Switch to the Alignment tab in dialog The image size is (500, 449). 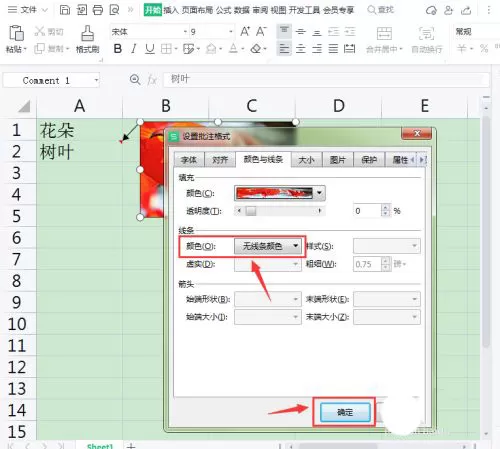click(x=220, y=160)
